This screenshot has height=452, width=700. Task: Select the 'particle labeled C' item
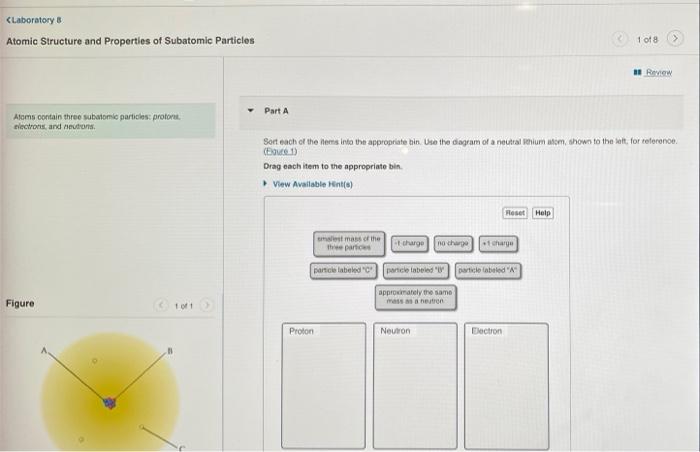343,271
